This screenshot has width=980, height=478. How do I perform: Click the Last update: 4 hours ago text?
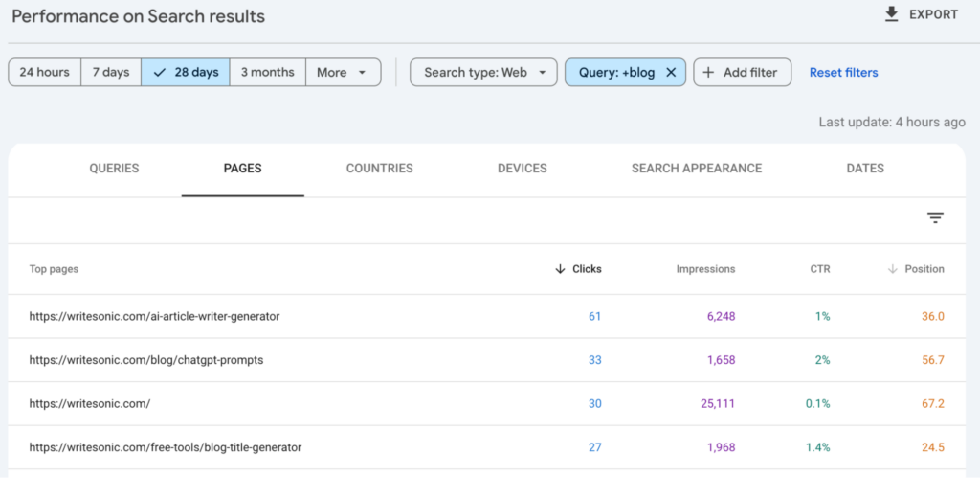point(892,123)
